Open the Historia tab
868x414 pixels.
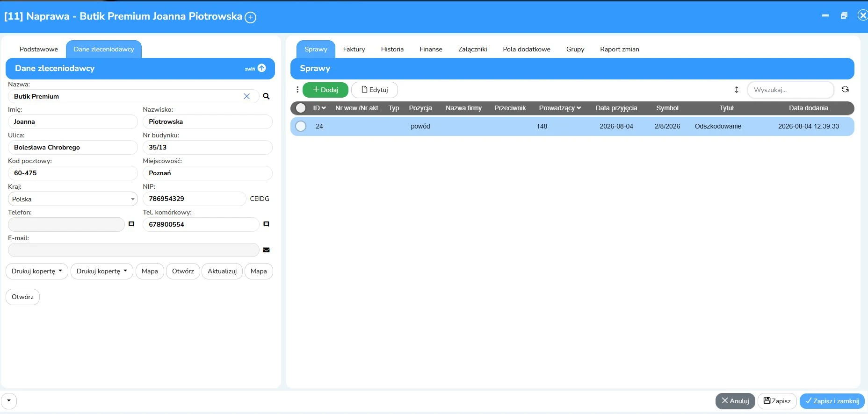tap(392, 49)
